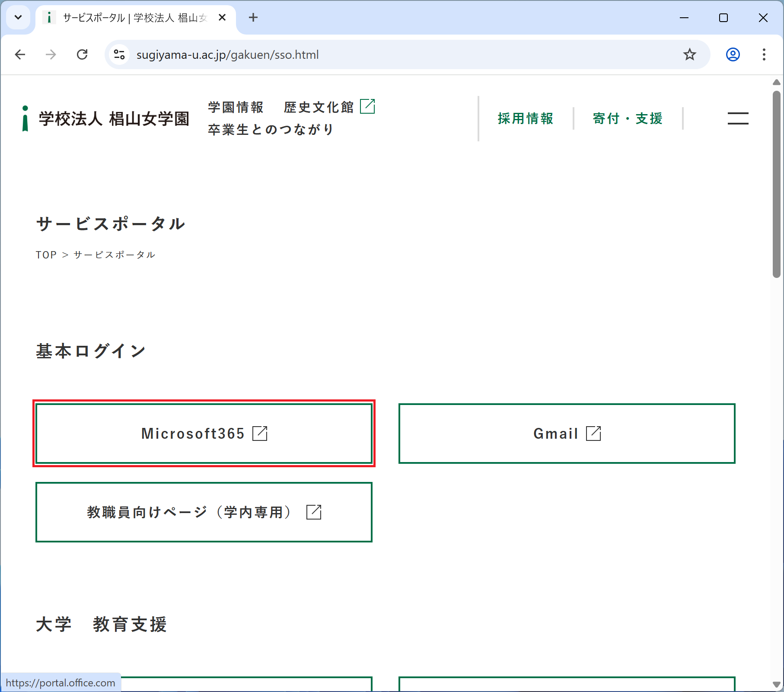Open 教職員向けページ（学内専用） button
This screenshot has width=784, height=692.
[204, 512]
